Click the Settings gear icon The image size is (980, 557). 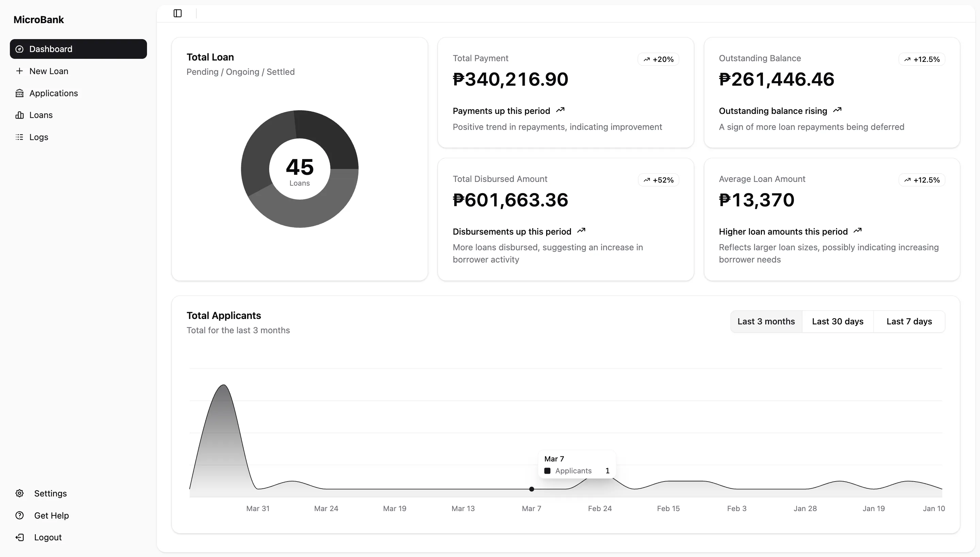coord(19,493)
